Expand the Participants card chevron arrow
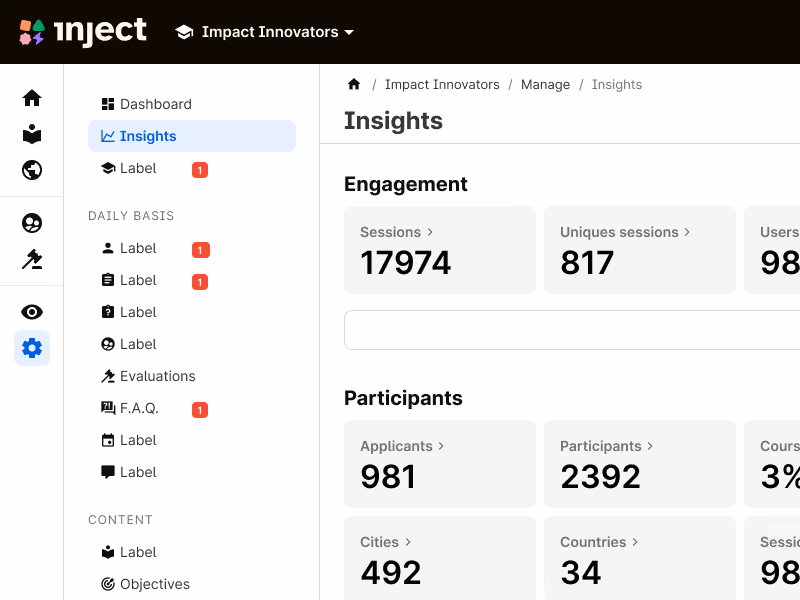The width and height of the screenshot is (800, 600). [x=650, y=446]
